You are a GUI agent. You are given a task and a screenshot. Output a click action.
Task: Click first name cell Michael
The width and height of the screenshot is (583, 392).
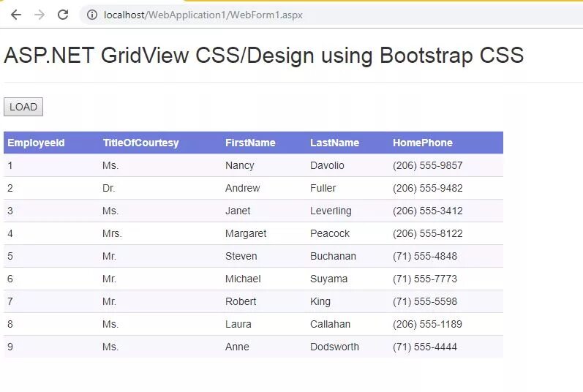point(243,279)
